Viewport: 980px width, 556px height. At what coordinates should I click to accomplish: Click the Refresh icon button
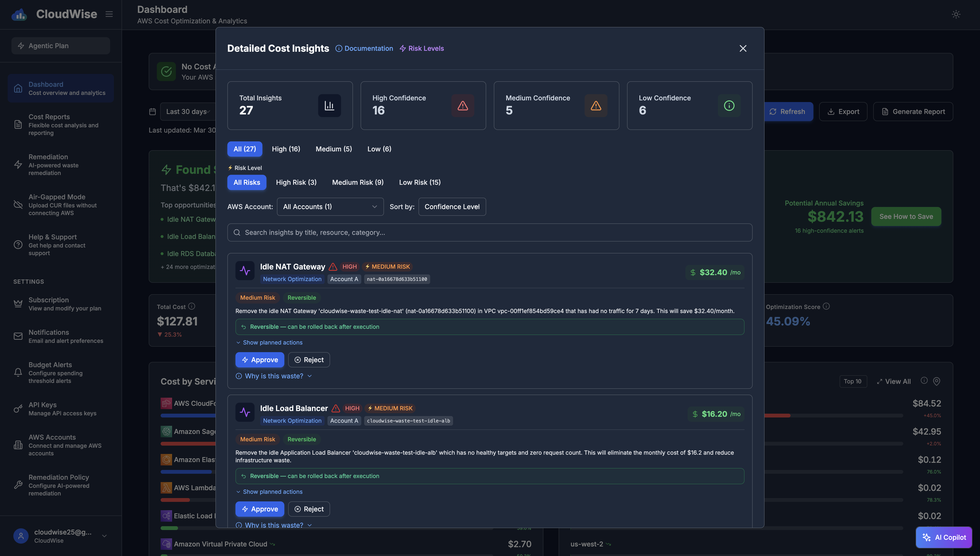coord(773,112)
